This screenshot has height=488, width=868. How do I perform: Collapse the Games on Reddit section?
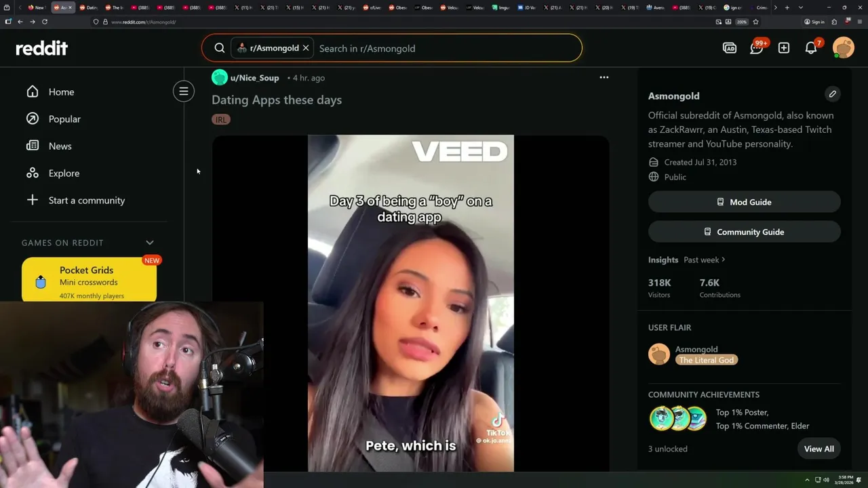point(150,243)
